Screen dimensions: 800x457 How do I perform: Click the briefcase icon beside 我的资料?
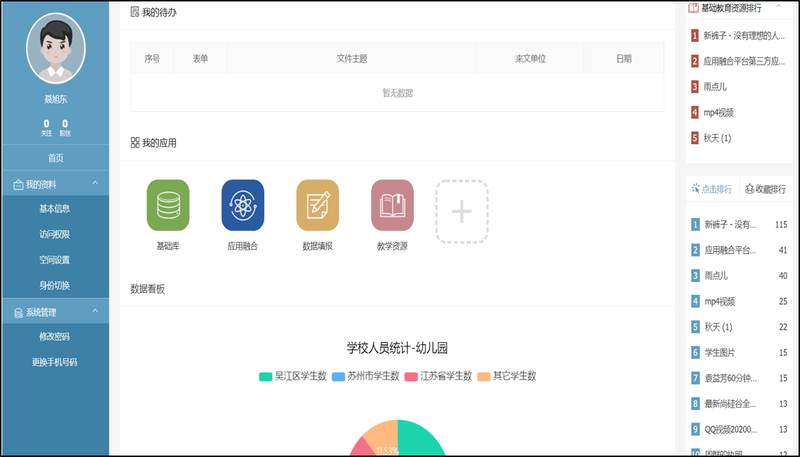(18, 185)
